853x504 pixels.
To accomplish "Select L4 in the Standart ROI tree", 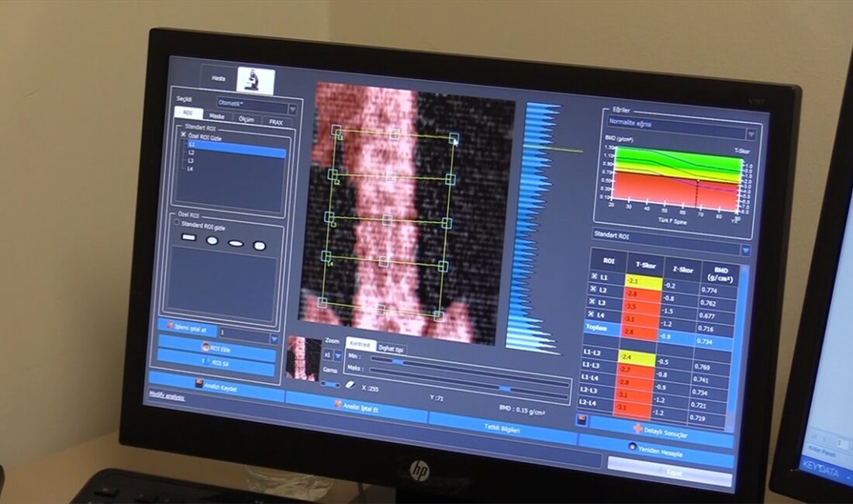I will (x=190, y=169).
